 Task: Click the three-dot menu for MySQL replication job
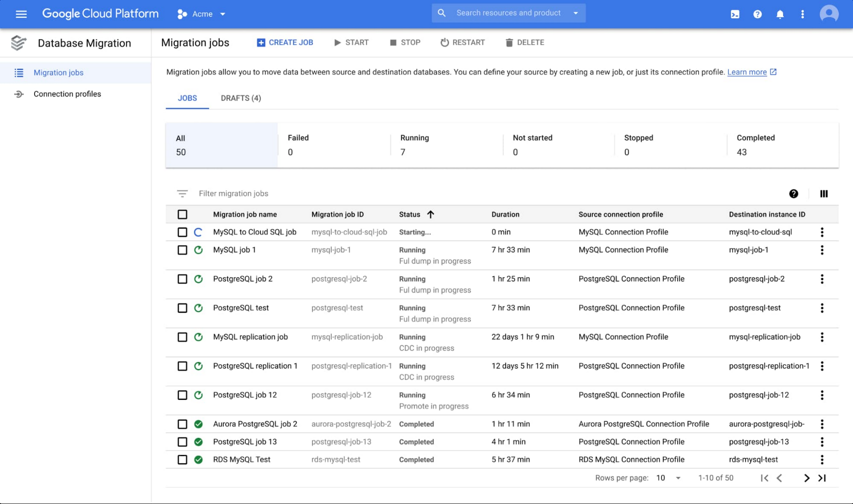(x=822, y=337)
